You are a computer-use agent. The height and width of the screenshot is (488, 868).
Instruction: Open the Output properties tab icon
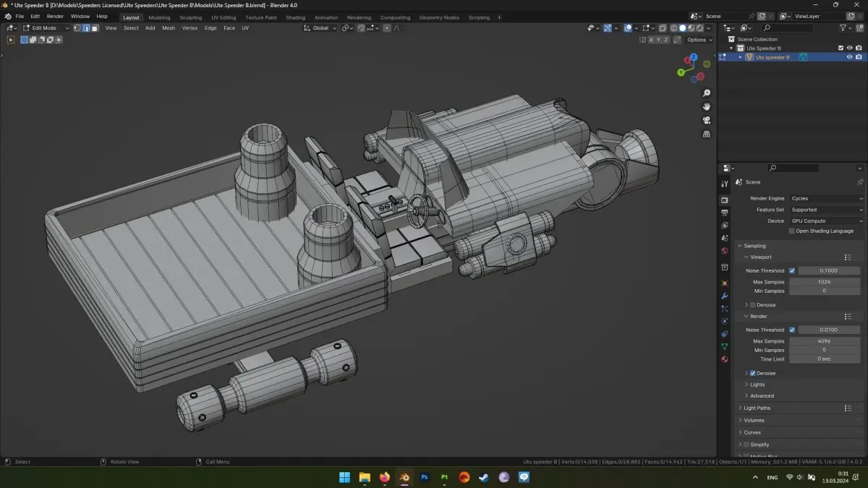click(x=724, y=213)
